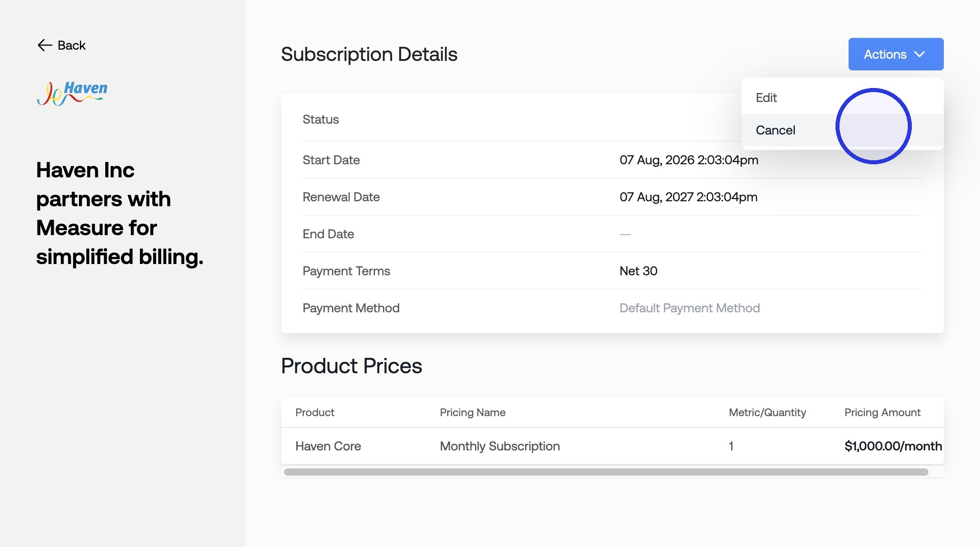Click the Net 30 payment terms value

click(x=638, y=271)
